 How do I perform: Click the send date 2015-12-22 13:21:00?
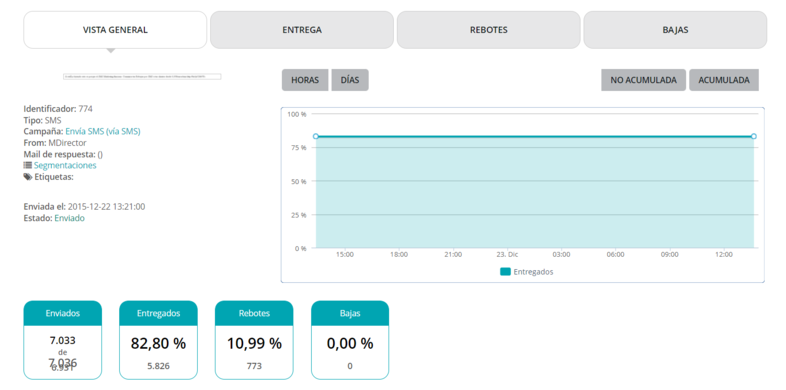point(106,207)
